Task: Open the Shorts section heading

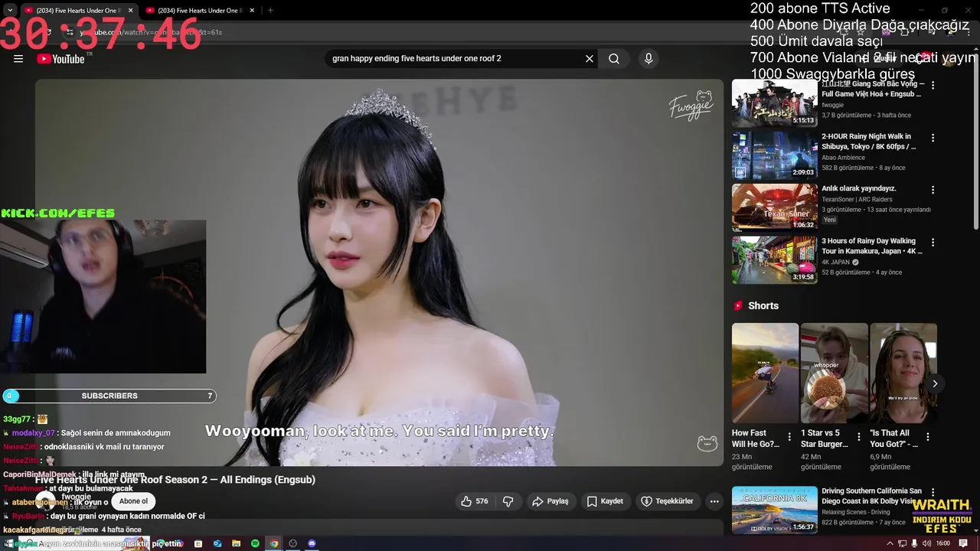Action: coord(763,306)
